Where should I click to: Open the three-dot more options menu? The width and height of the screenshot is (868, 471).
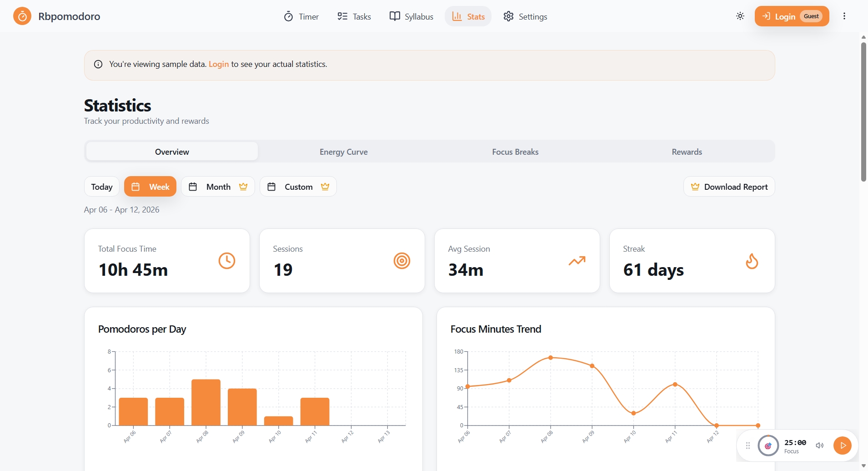(x=844, y=16)
